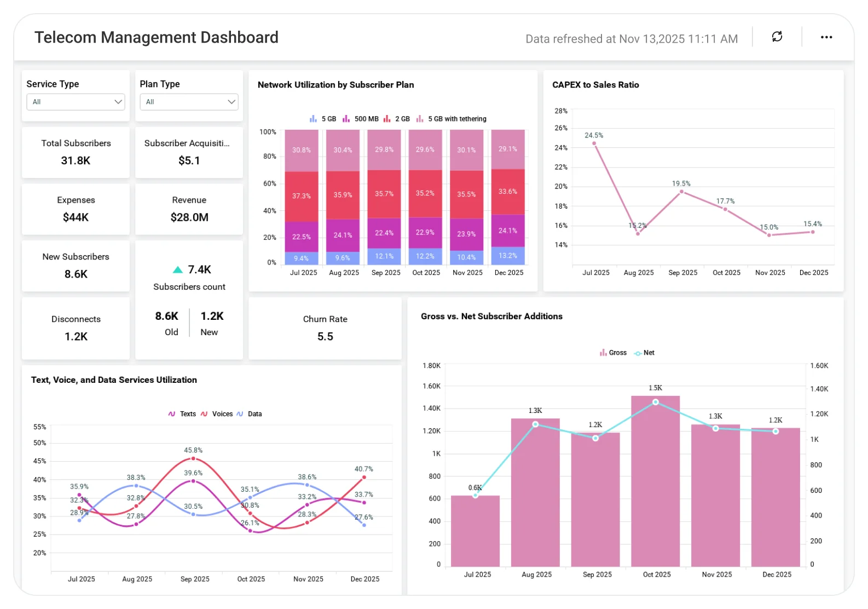Click the Expenses $44K card
The image size is (868, 609).
click(x=76, y=209)
